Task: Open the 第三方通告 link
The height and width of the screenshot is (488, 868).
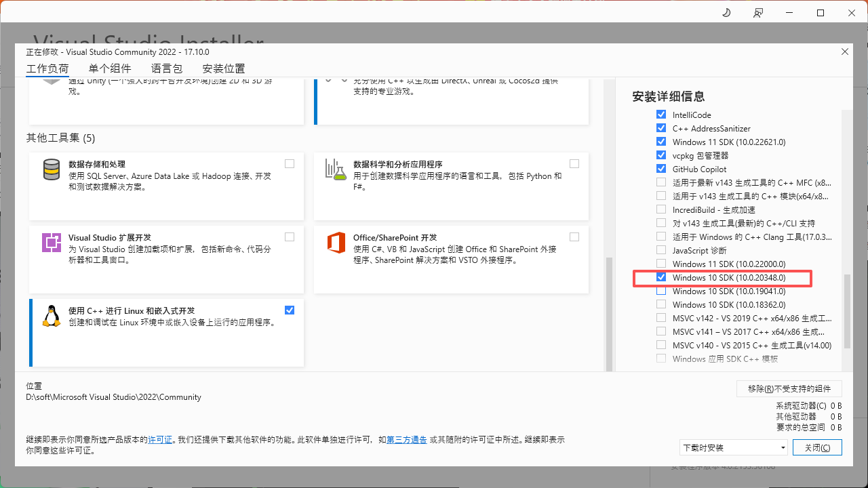Action: [407, 440]
